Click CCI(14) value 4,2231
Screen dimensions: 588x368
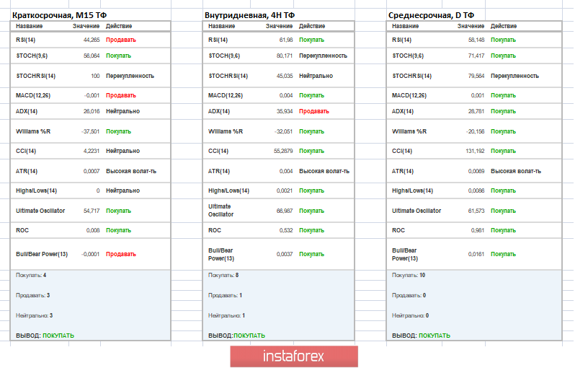[92, 151]
